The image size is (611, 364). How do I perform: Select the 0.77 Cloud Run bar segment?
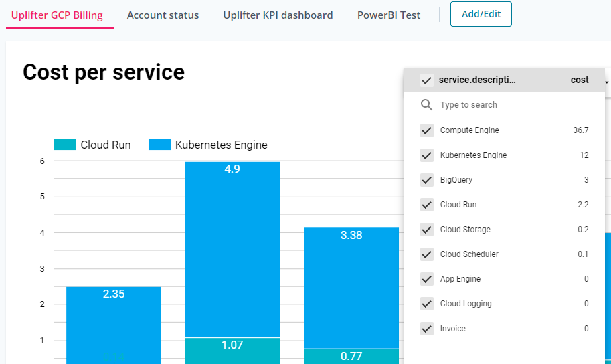coord(351,357)
